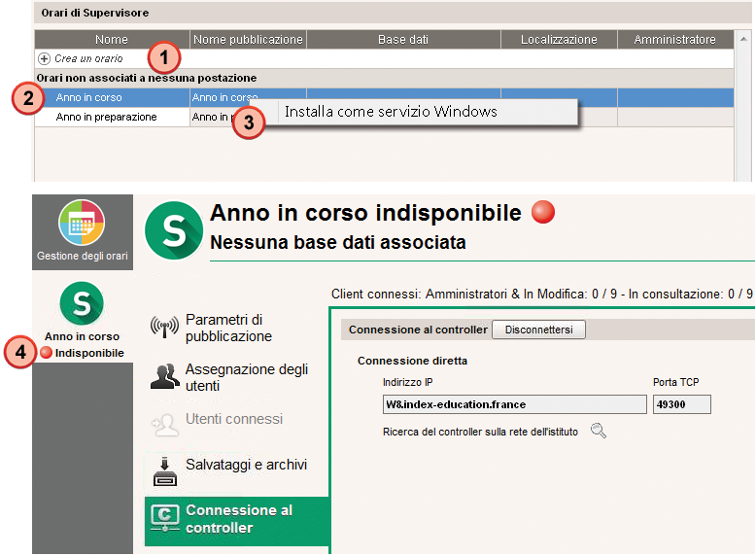Open Assegnazione degli utenti people icon
The height and width of the screenshot is (556, 756).
(x=165, y=376)
